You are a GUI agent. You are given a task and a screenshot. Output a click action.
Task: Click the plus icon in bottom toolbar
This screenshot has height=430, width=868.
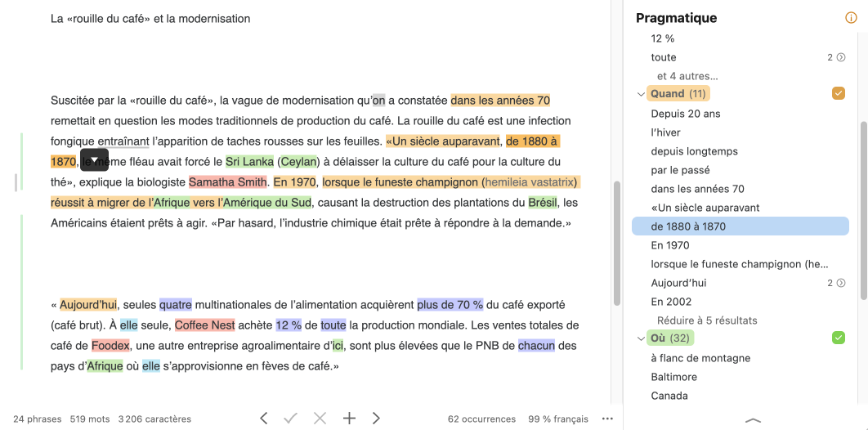349,419
